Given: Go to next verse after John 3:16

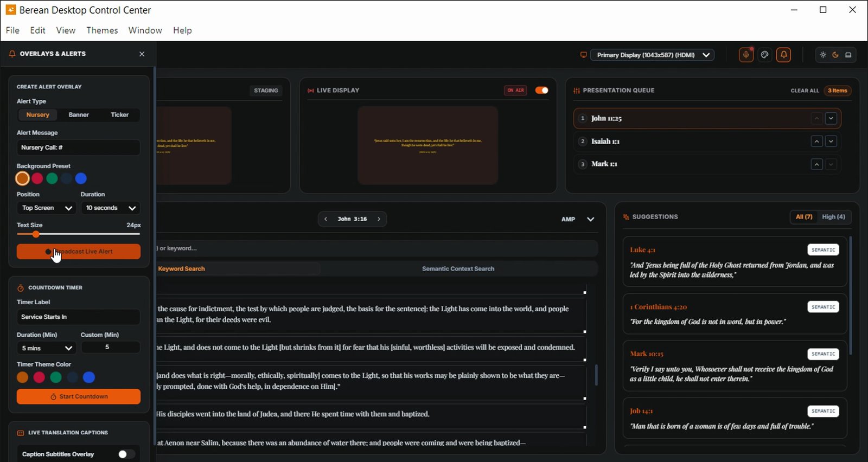Looking at the screenshot, I should [379, 219].
